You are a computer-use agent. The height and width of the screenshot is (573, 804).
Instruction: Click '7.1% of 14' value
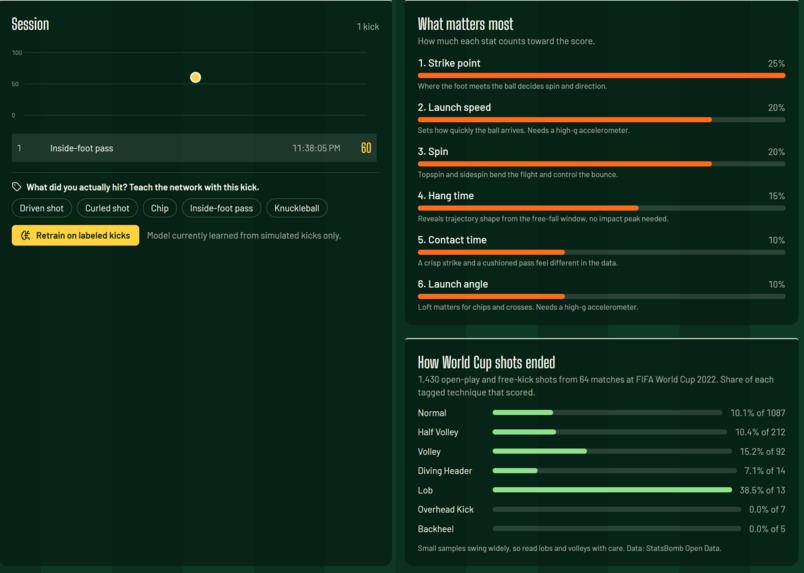[765, 470]
